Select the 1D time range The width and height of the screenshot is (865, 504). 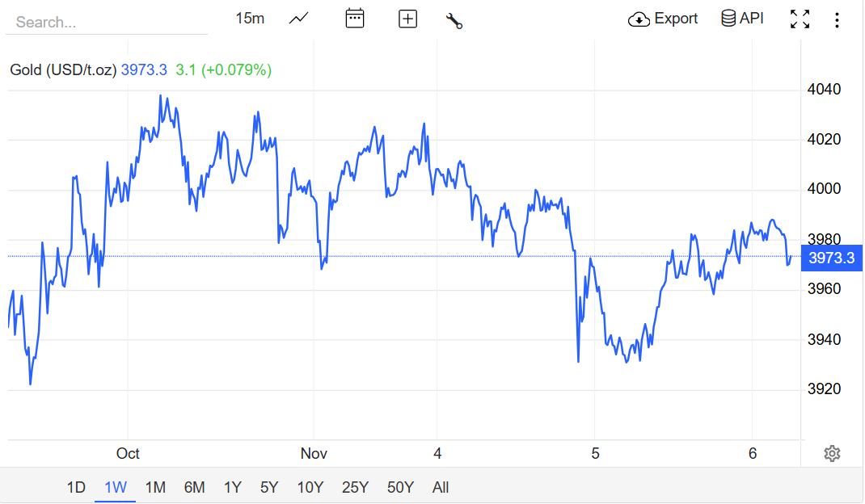[x=76, y=487]
